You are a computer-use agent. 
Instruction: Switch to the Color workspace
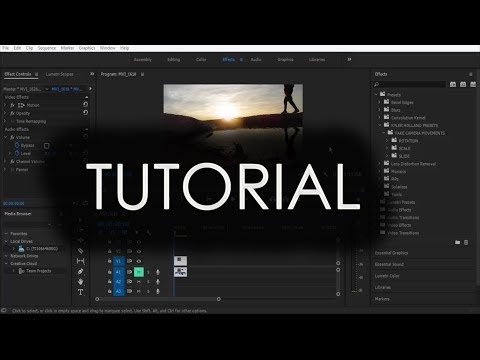(201, 60)
